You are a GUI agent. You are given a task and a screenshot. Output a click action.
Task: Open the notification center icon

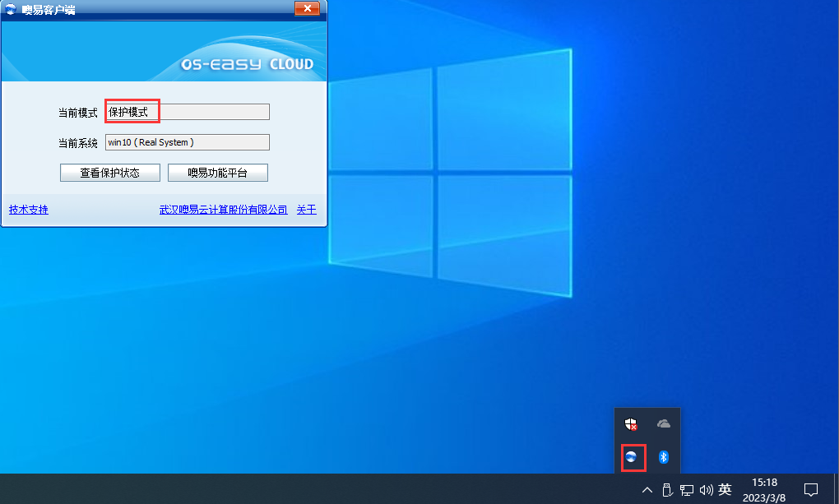pos(811,489)
